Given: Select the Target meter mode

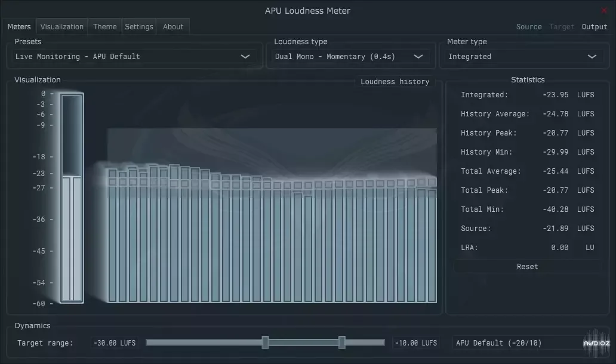Looking at the screenshot, I should point(562,27).
